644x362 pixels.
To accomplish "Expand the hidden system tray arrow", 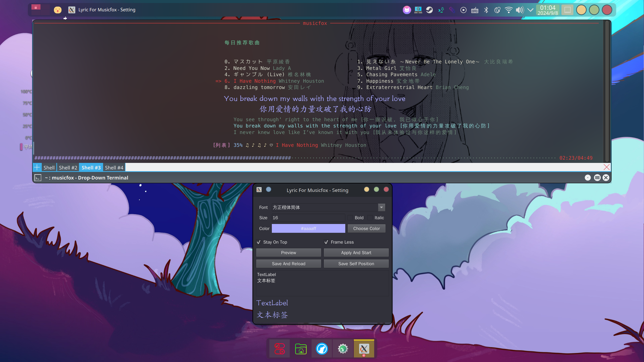I will (530, 10).
